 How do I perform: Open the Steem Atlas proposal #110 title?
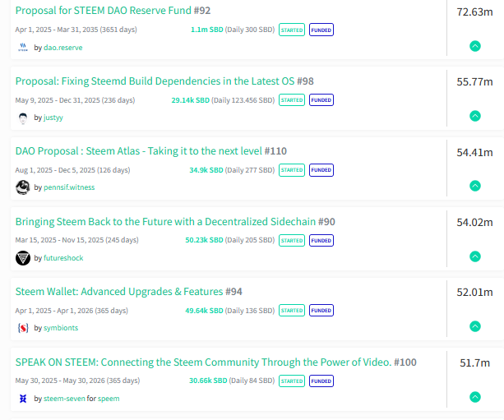pos(151,151)
